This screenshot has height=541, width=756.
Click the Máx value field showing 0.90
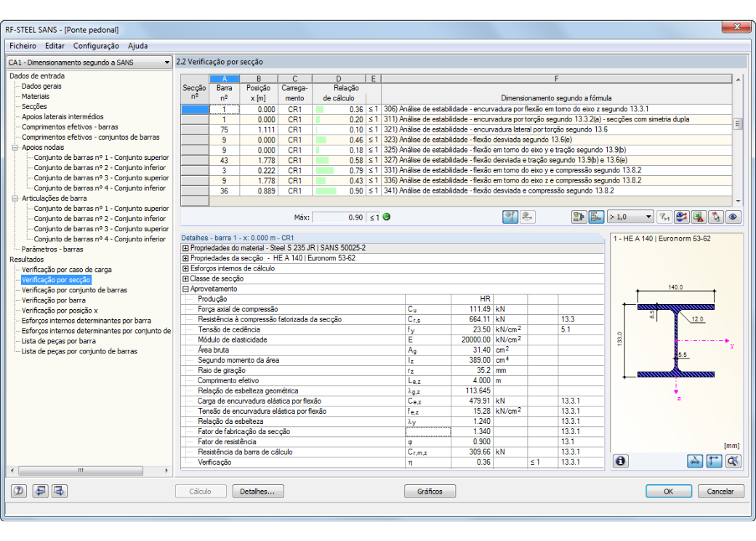coord(339,217)
